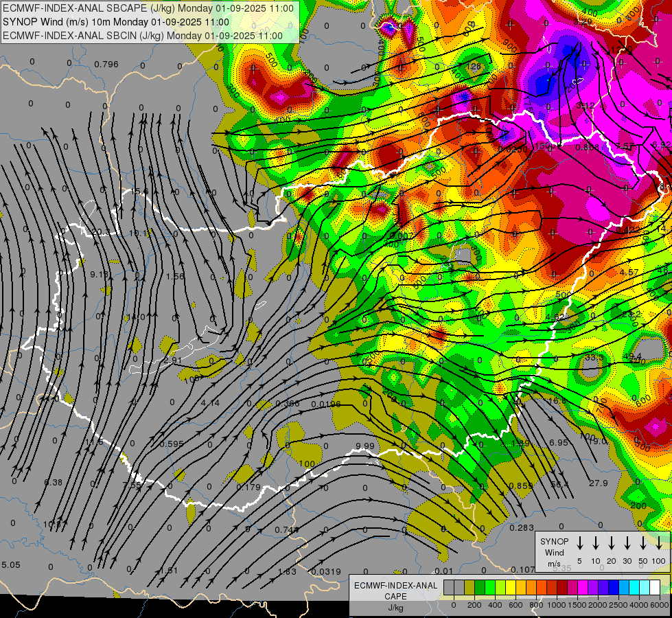Click the 'ECMWF-INDEX-ANAL CAPE' legend title

coord(395,591)
